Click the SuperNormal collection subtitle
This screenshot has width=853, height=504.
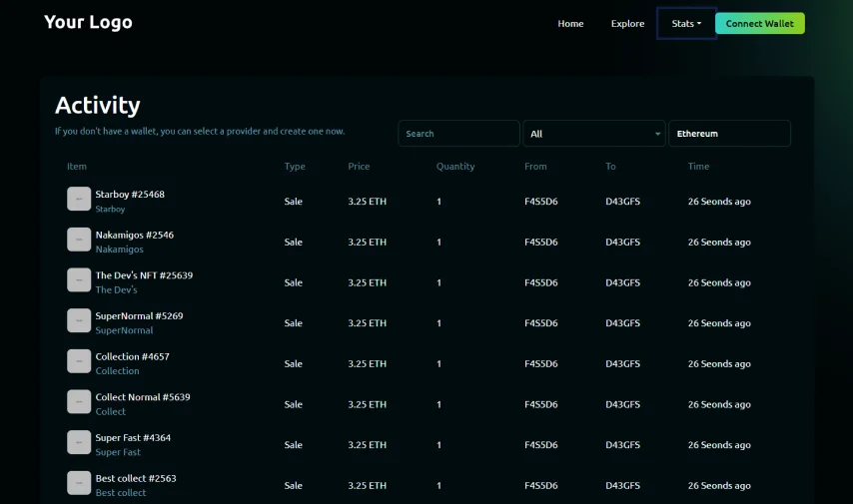pos(124,330)
